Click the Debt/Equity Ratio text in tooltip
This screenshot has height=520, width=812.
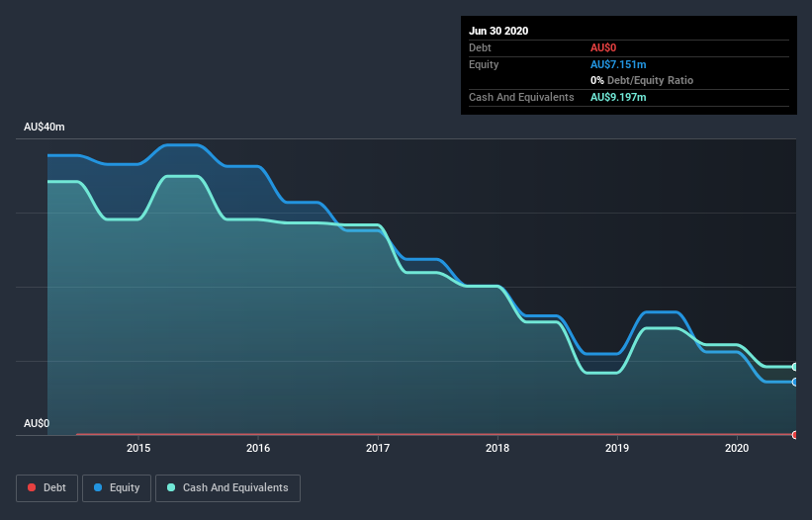[650, 80]
